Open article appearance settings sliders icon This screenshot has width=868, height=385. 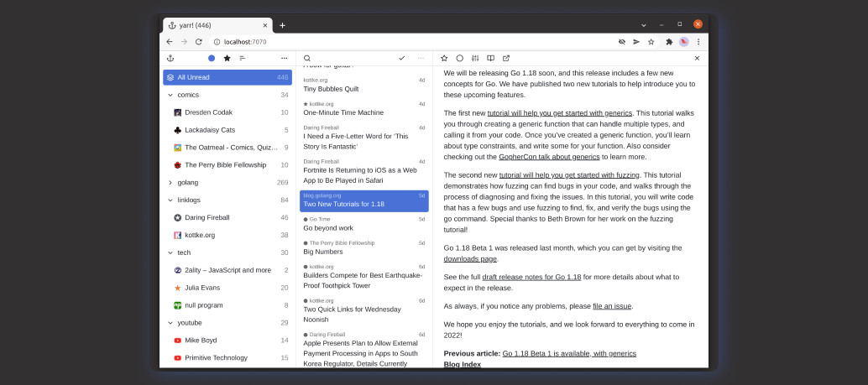pos(475,58)
